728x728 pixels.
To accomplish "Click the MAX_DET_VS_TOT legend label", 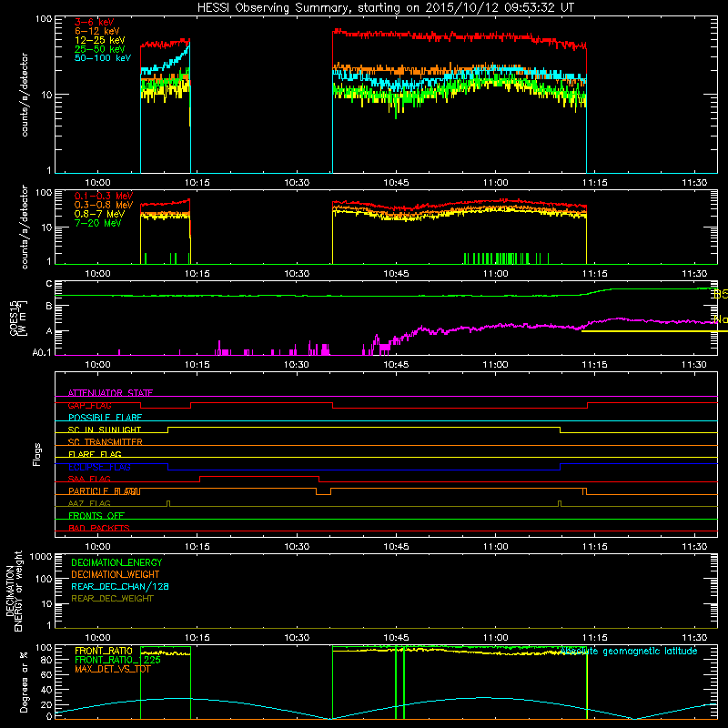I will coord(113,669).
